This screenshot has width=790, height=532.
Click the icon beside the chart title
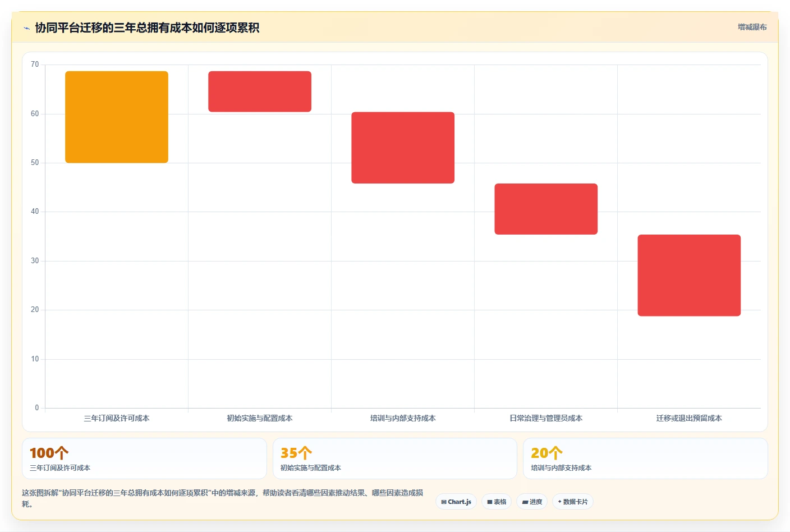coord(26,28)
